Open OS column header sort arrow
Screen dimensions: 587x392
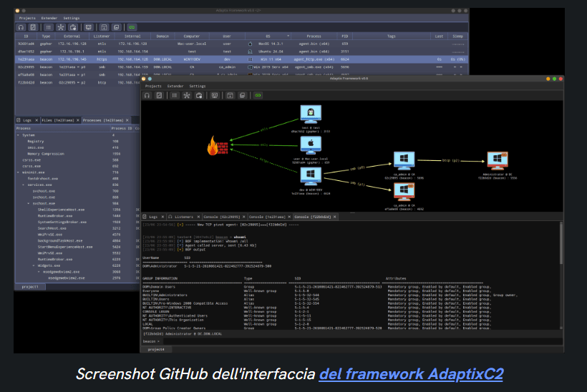pos(288,36)
